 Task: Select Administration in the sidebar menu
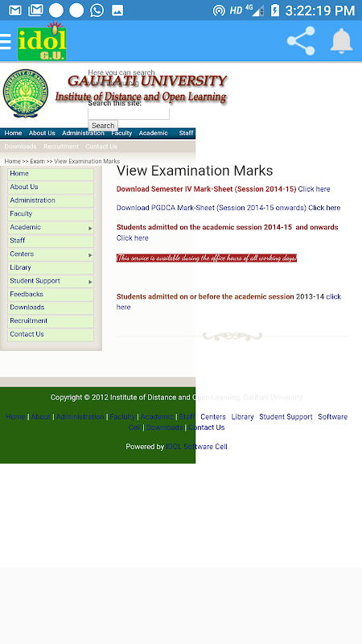[x=51, y=200]
